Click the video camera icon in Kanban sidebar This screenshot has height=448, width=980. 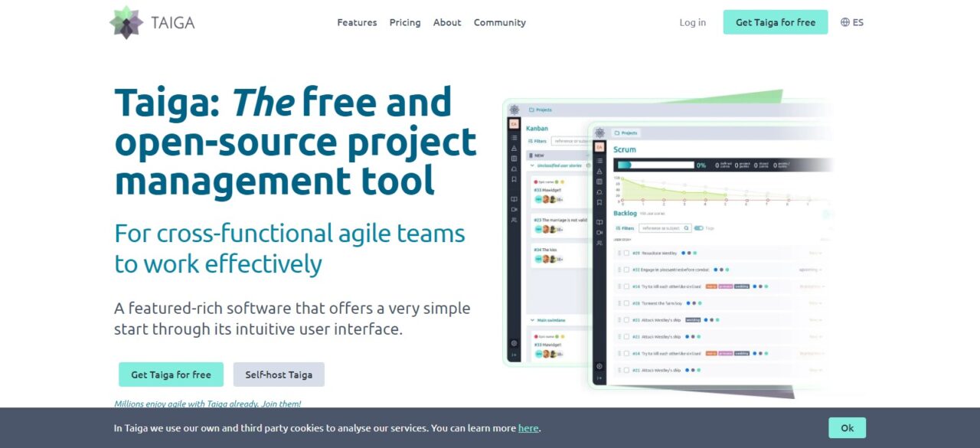[x=514, y=209]
